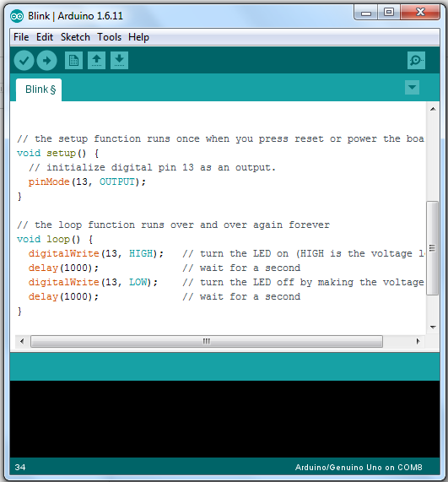Minimize the Arduino window

[x=365, y=13]
